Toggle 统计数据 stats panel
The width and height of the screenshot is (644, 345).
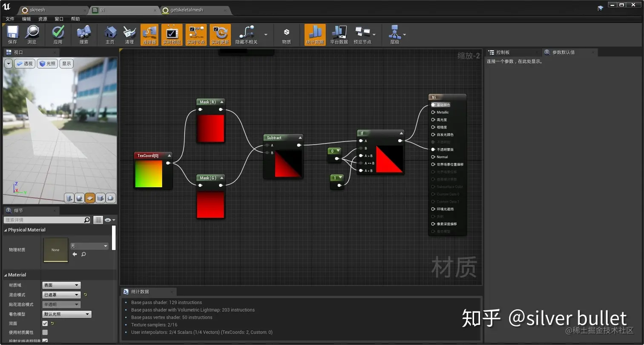click(x=315, y=35)
